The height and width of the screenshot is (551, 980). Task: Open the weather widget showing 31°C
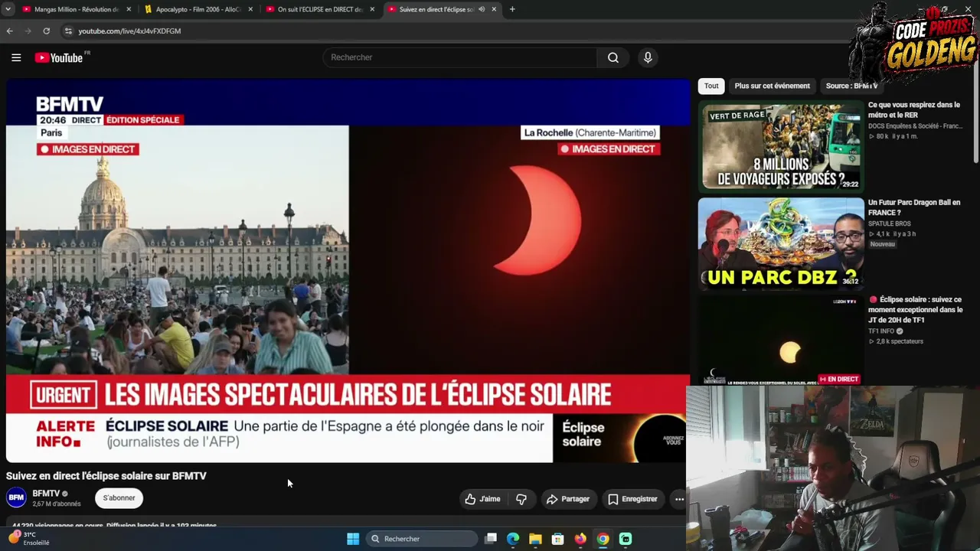(29, 539)
